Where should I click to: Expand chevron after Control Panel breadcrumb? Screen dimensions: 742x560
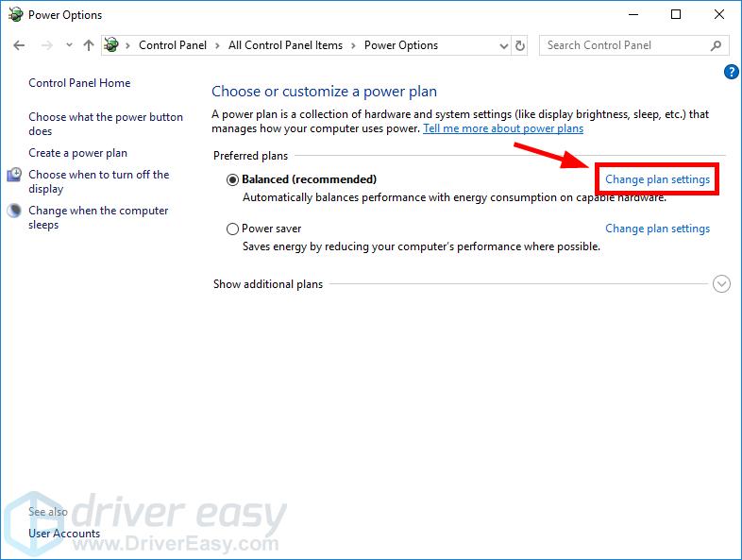coord(217,46)
